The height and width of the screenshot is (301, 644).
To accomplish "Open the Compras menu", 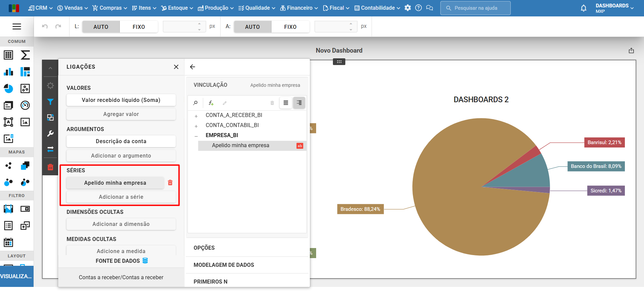I will [x=110, y=8].
